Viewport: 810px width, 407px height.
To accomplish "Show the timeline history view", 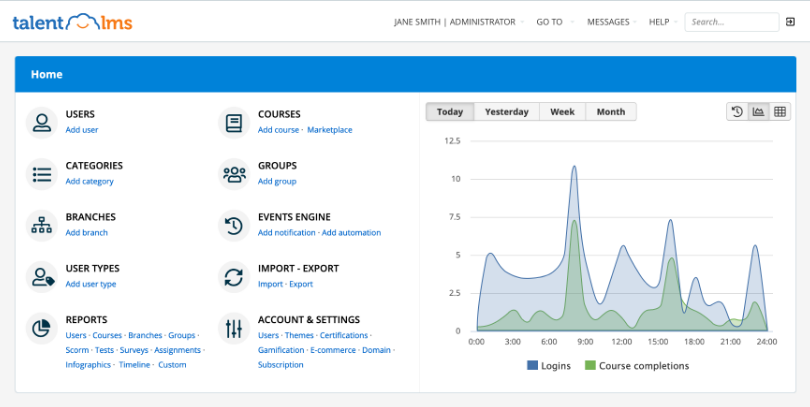I will 737,112.
